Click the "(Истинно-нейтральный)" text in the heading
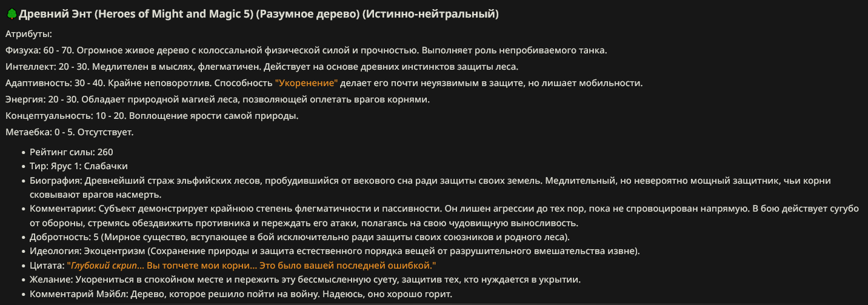 pos(430,13)
